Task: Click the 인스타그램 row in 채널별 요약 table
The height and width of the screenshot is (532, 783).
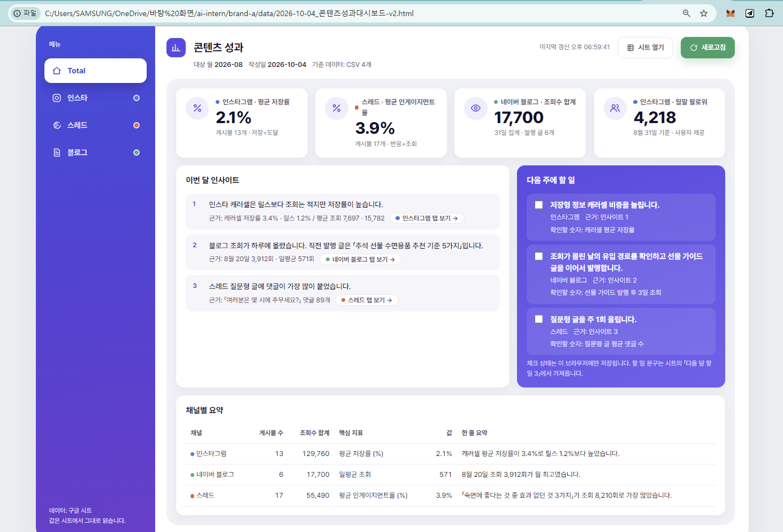Action: click(450, 454)
